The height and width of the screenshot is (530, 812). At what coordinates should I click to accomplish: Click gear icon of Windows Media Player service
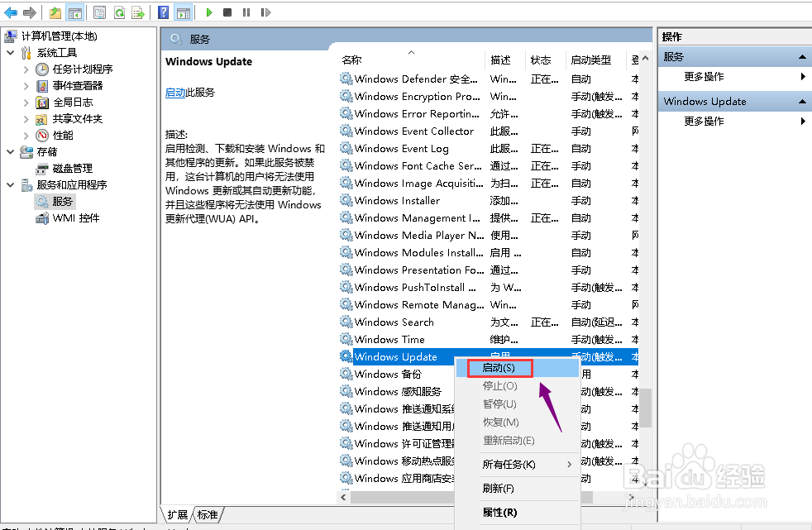pyautogui.click(x=346, y=235)
